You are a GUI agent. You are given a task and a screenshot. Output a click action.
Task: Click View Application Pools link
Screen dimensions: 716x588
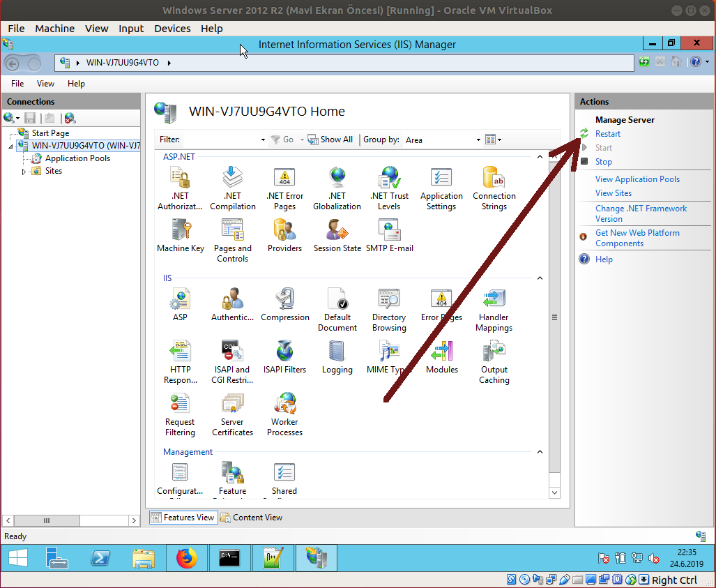coord(637,179)
